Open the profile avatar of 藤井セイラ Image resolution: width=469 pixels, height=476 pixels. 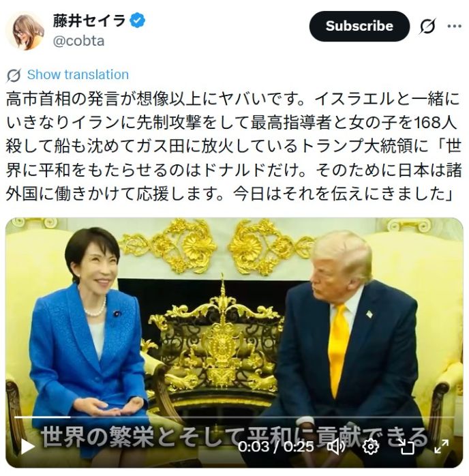25,31
